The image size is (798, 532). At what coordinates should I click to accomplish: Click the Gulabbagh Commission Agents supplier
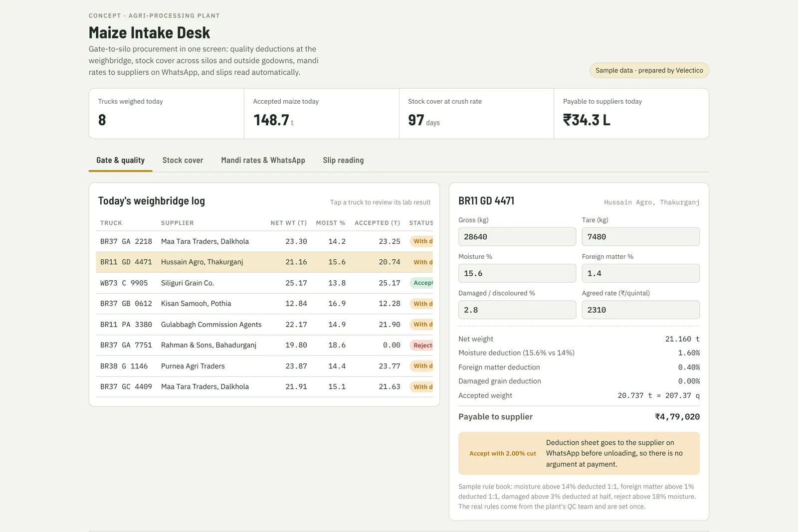click(x=211, y=325)
